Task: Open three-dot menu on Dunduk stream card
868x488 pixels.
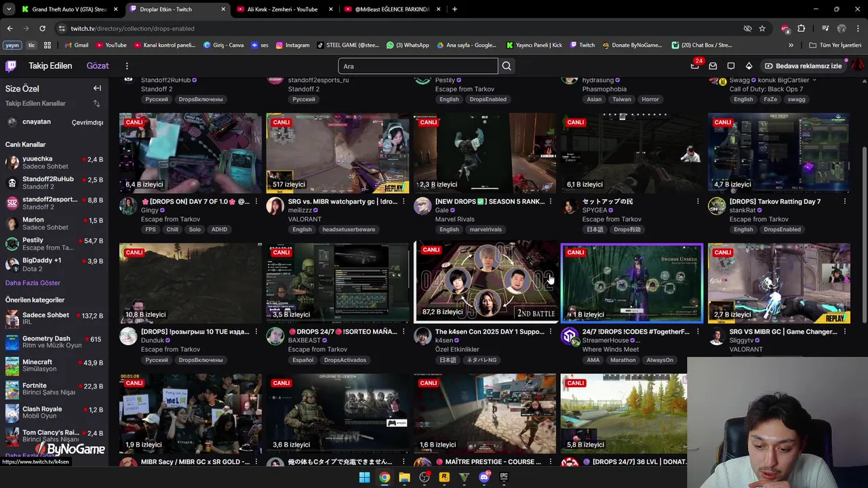Action: coord(256,331)
